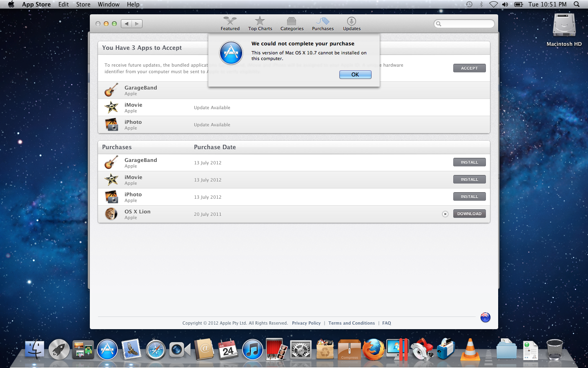Open the Wi-Fi status menu
588x368 pixels.
point(494,4)
